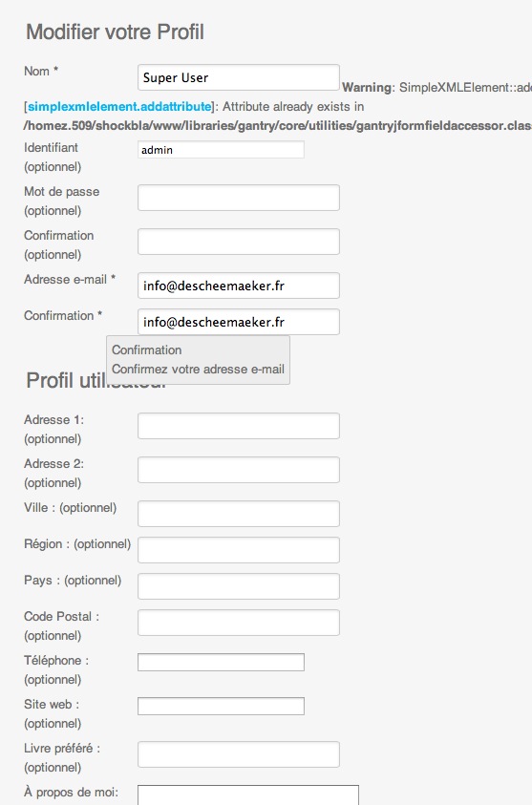This screenshot has width=532, height=805.
Task: Click the Code Postal field
Action: pyautogui.click(x=238, y=623)
